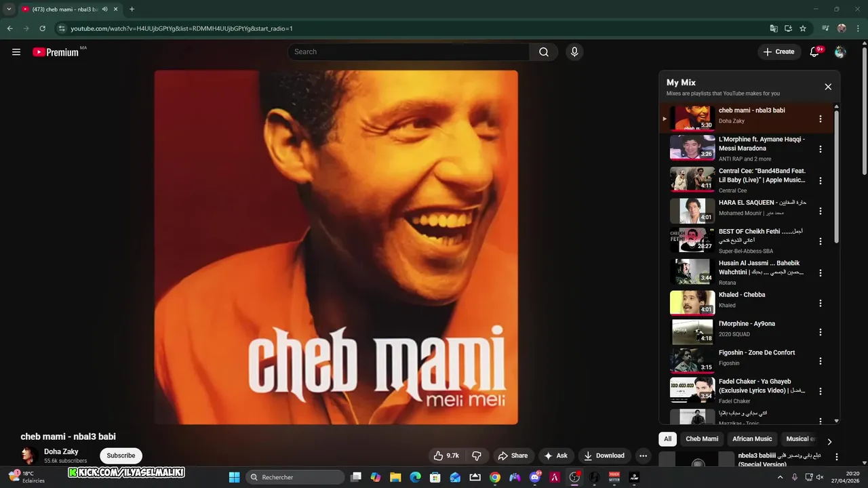Open Microsoft Edge from the taskbar
Viewport: 868px width, 488px height.
(415, 477)
